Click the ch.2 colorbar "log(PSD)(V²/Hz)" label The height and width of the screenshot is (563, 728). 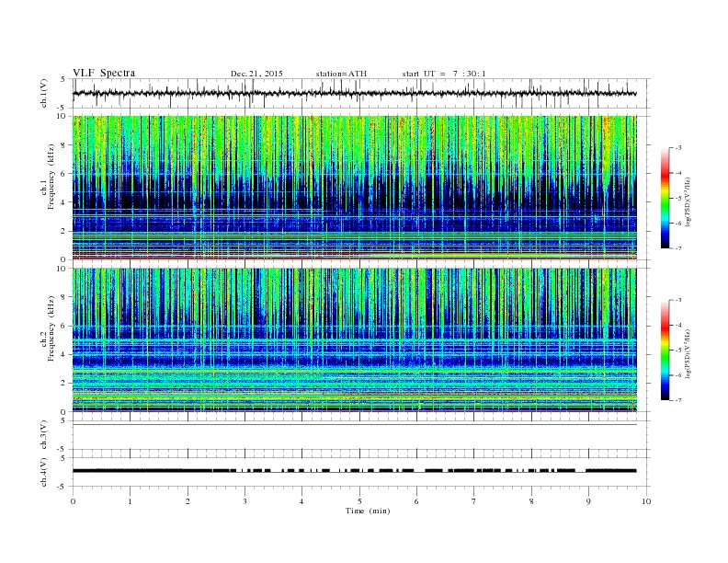point(688,353)
